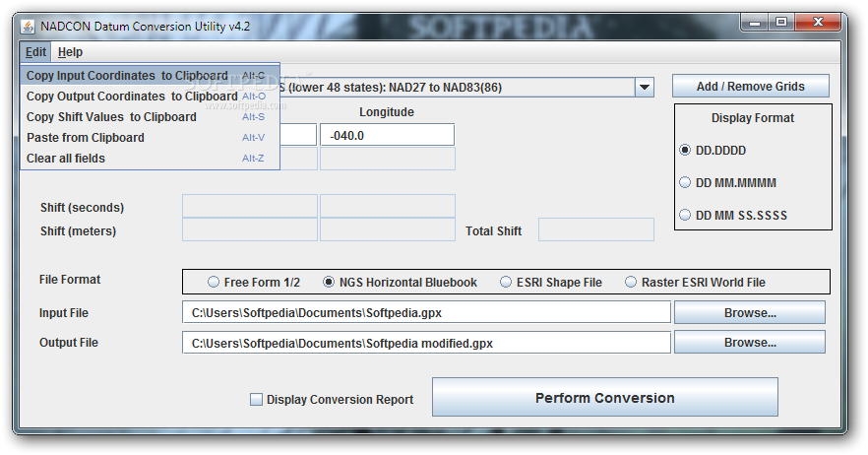Click the Shift (seconds) label
Screen dimensions: 868x455
[82, 208]
